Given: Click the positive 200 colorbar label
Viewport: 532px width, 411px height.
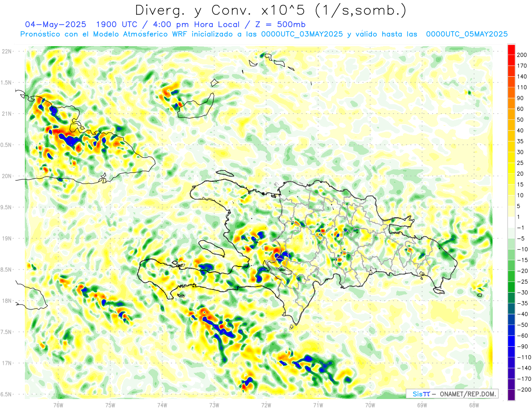Looking at the screenshot, I should pos(523,55).
